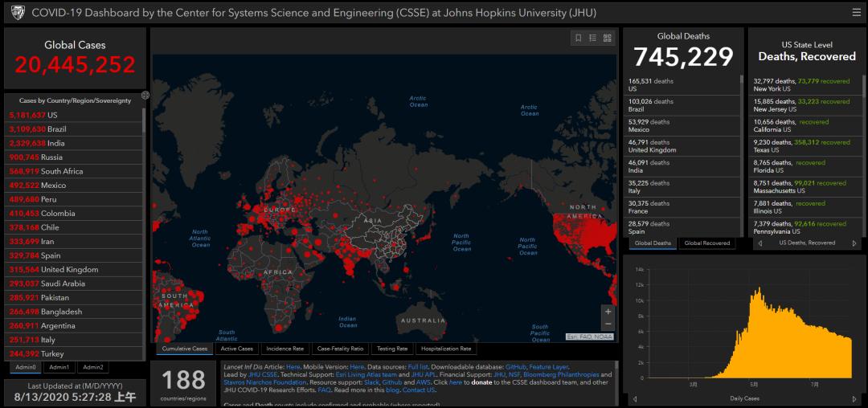The width and height of the screenshot is (868, 408).
Task: Go to next US state level panel
Action: coord(854,243)
